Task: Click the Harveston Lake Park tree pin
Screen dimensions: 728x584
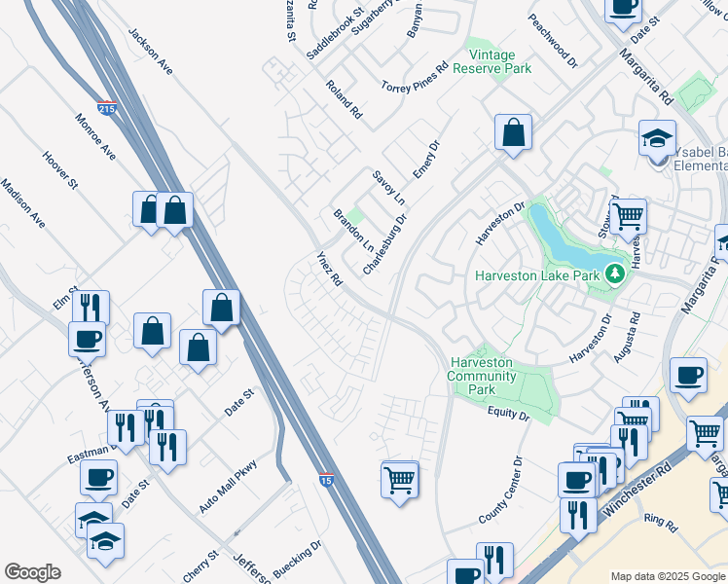Action: (x=616, y=274)
